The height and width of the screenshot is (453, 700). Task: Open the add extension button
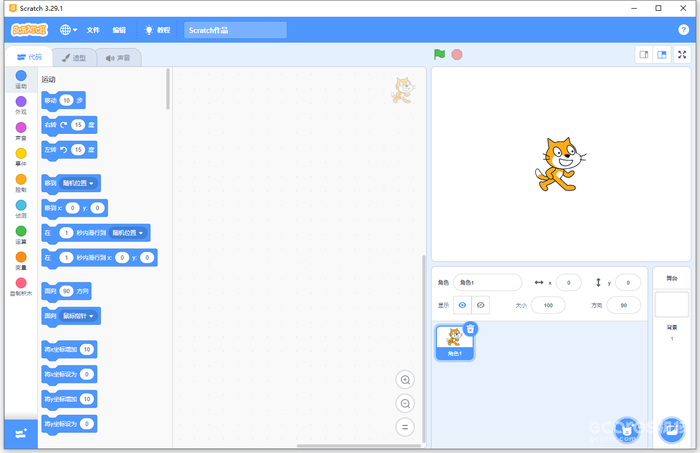point(21,434)
